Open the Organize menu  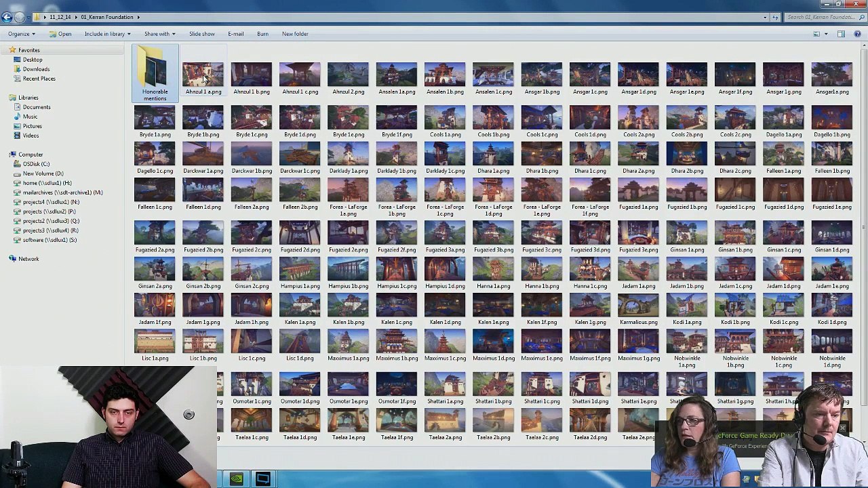(22, 34)
